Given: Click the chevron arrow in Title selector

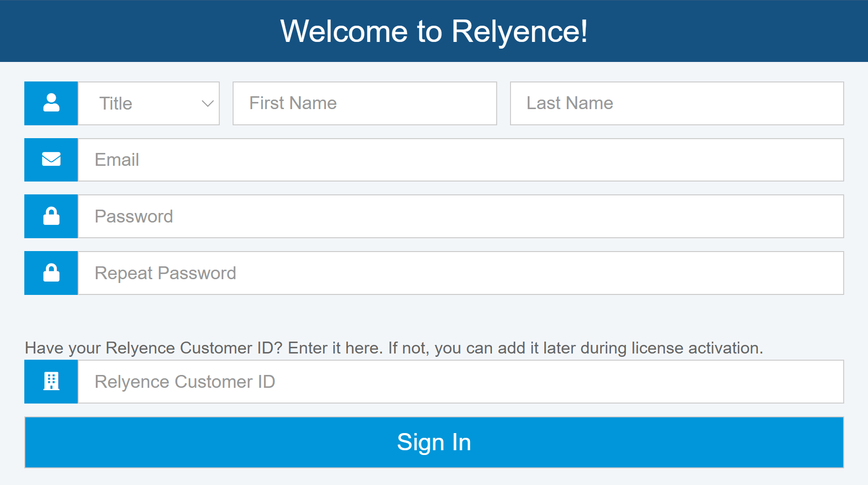Looking at the screenshot, I should click(x=207, y=103).
